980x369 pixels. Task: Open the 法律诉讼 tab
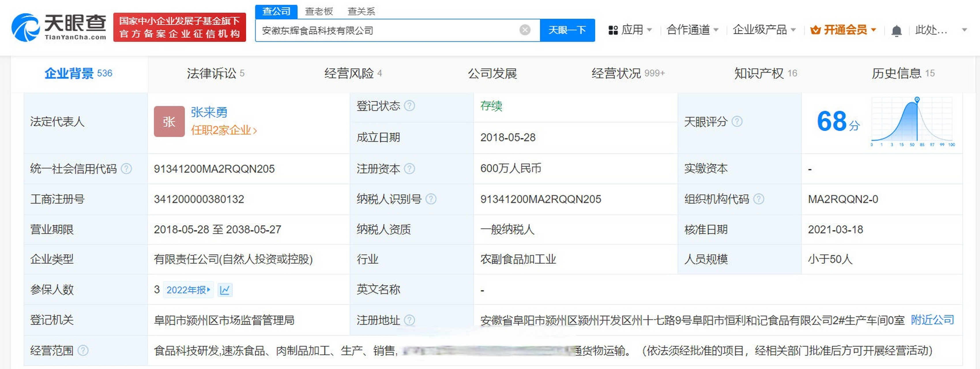pyautogui.click(x=215, y=73)
